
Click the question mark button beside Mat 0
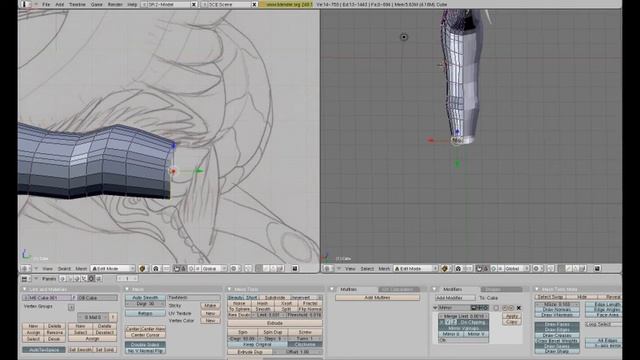coord(113,317)
